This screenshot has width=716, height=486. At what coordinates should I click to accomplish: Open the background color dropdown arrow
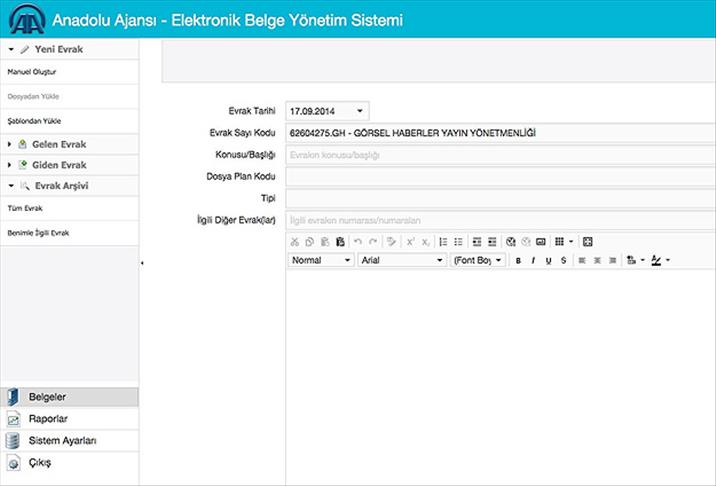[x=642, y=260]
